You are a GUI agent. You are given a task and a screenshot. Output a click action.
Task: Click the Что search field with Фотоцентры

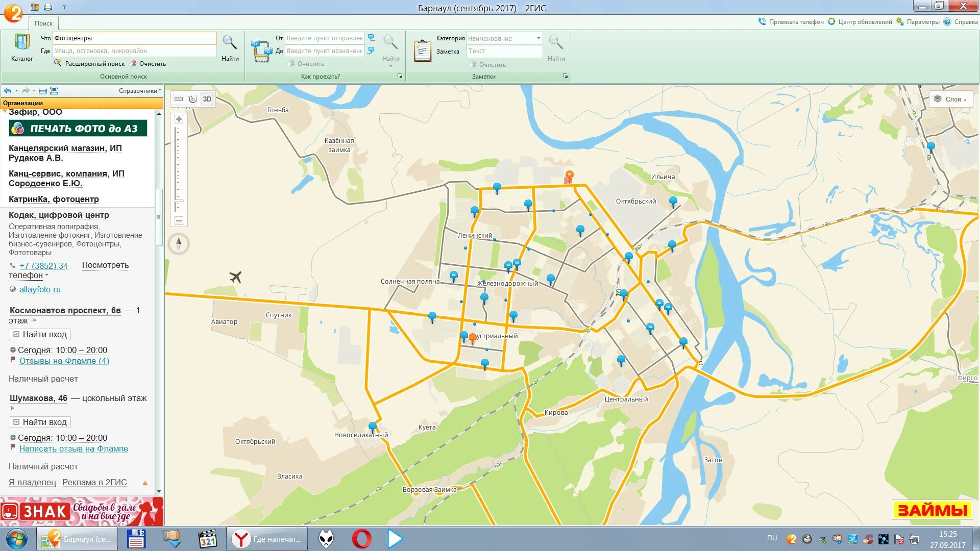135,38
